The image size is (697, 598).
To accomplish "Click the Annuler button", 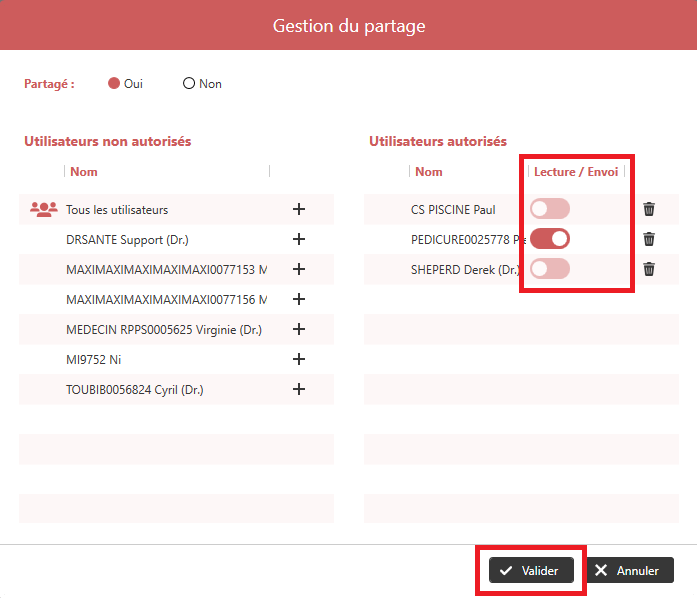I will 629,570.
